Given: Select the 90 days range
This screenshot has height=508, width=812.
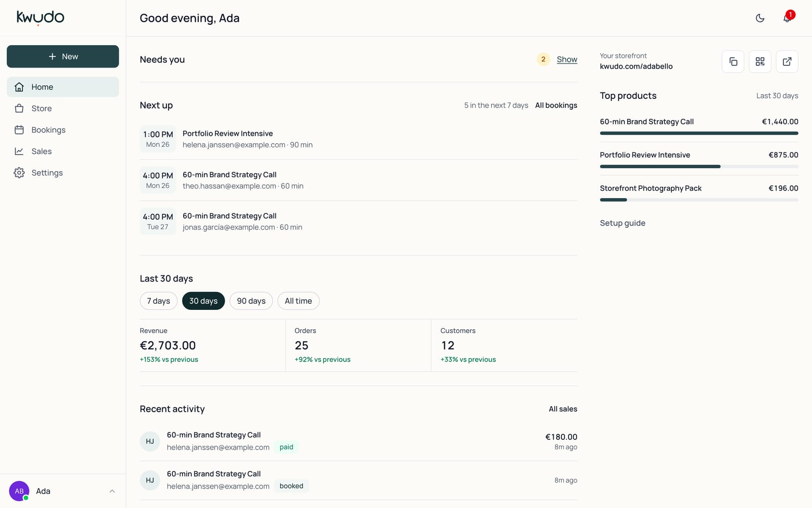Looking at the screenshot, I should point(251,301).
